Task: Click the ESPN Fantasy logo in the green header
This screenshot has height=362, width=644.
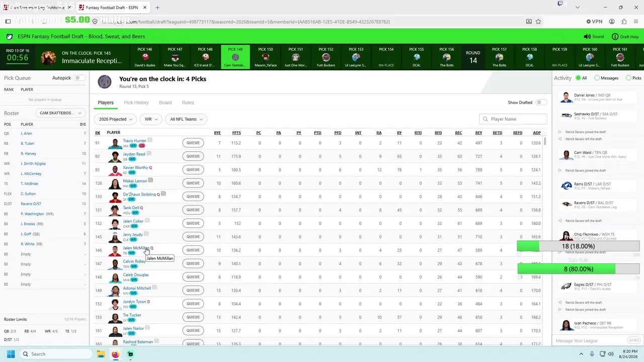Action: tap(10, 37)
